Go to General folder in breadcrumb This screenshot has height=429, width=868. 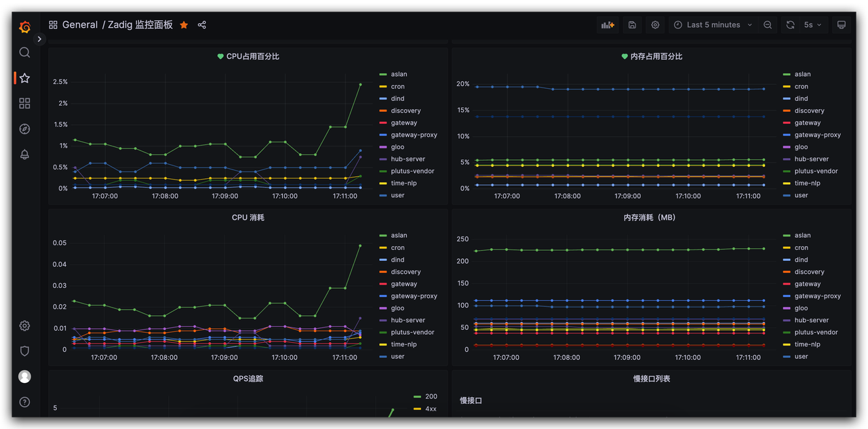80,25
